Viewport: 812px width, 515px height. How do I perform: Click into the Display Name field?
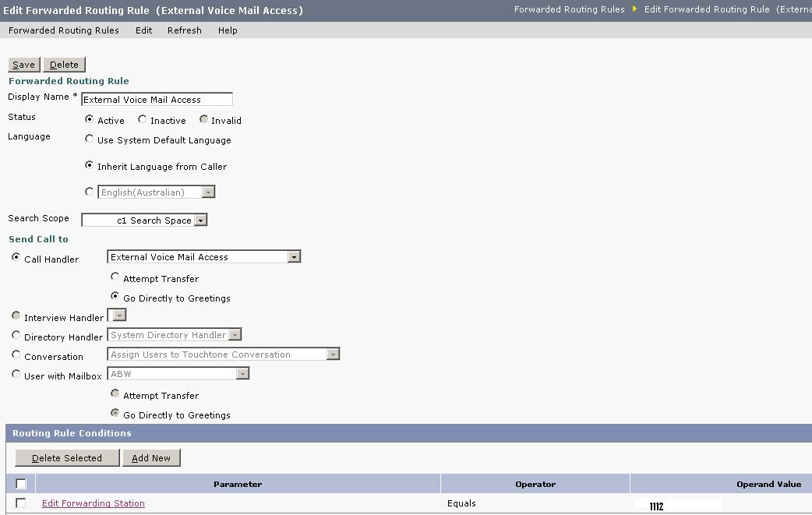point(157,100)
